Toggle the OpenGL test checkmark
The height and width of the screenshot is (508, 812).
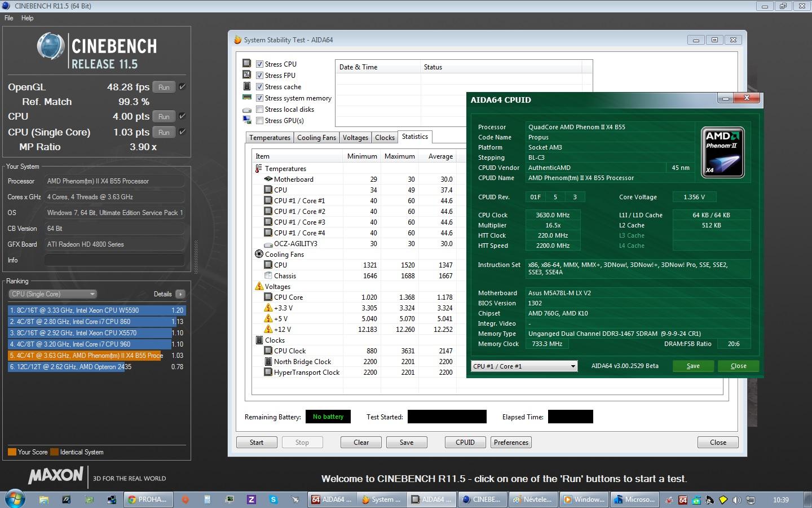[x=182, y=87]
